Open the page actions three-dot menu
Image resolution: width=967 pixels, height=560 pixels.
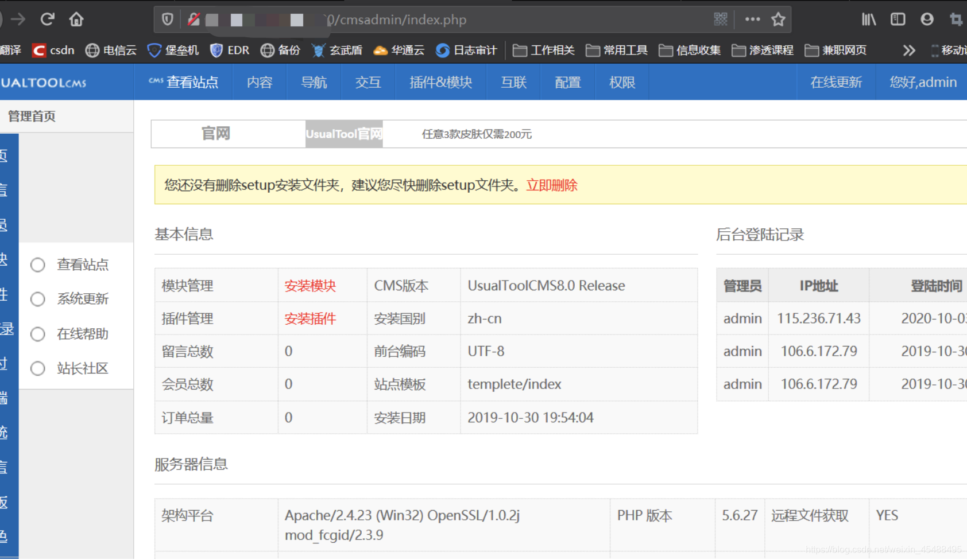[752, 20]
